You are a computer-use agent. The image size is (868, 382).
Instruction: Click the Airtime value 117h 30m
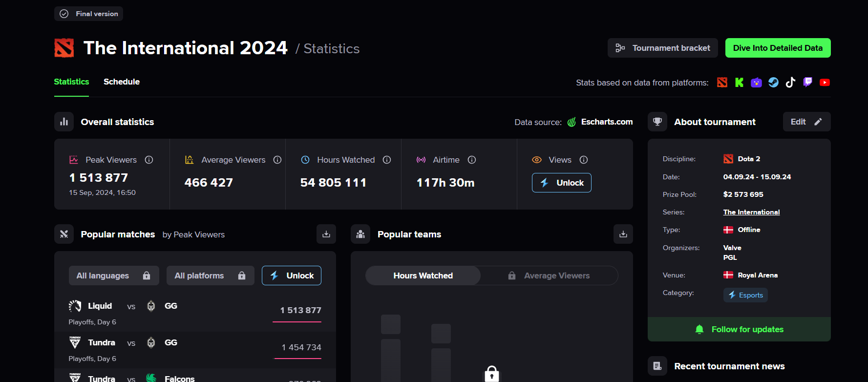point(445,183)
